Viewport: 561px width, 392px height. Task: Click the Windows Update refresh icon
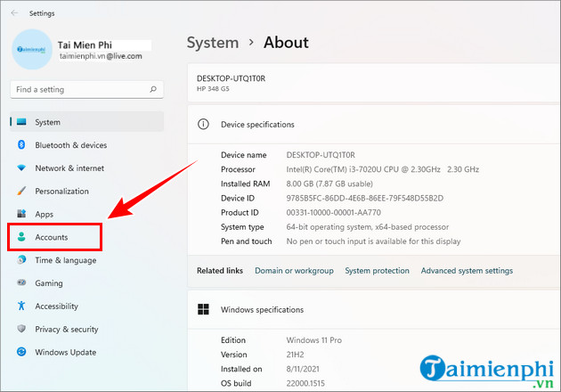pos(21,352)
